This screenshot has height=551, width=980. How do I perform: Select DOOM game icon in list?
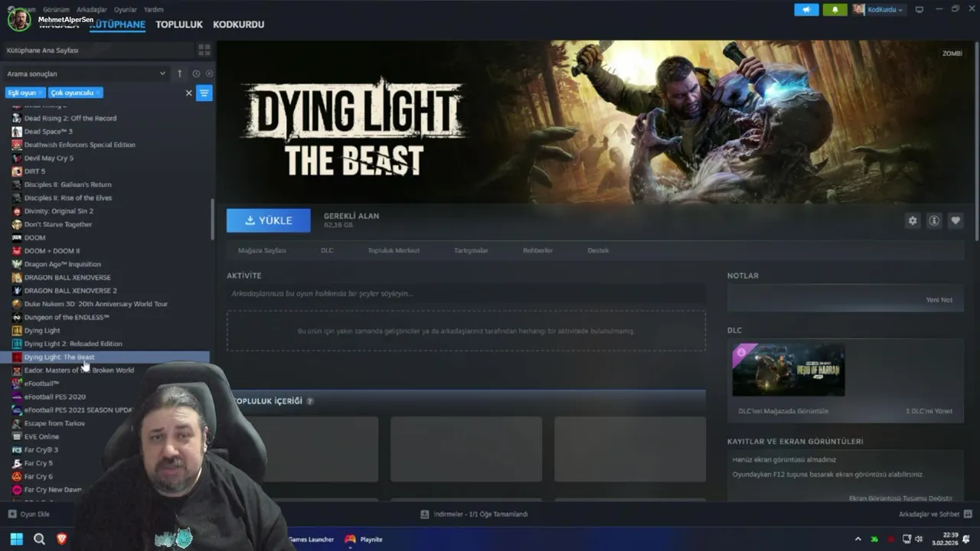[17, 237]
